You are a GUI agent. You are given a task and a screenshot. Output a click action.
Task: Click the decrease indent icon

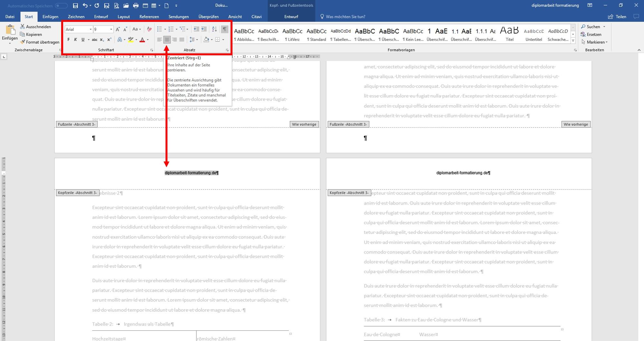(196, 29)
